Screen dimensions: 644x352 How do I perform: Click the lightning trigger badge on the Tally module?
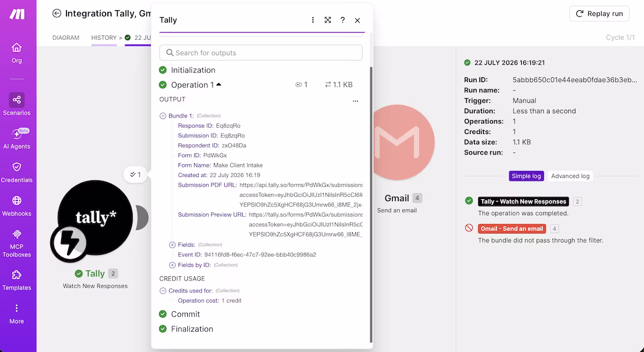coord(69,244)
